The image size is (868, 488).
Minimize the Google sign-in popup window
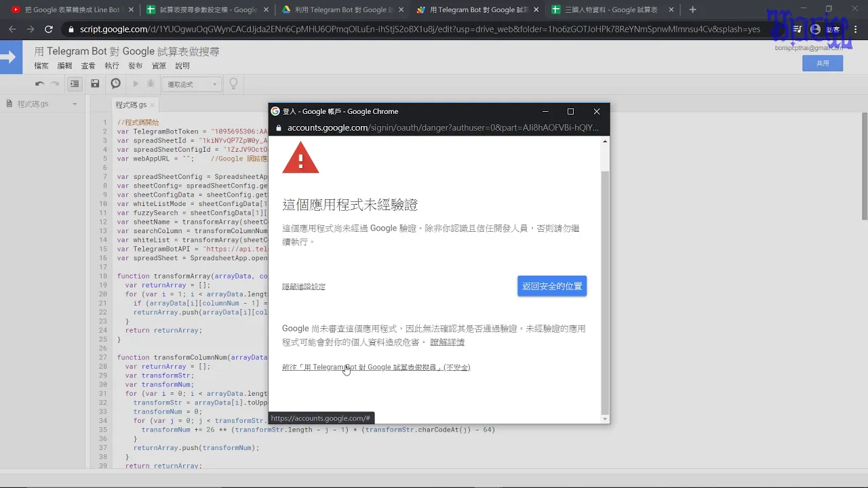click(545, 111)
